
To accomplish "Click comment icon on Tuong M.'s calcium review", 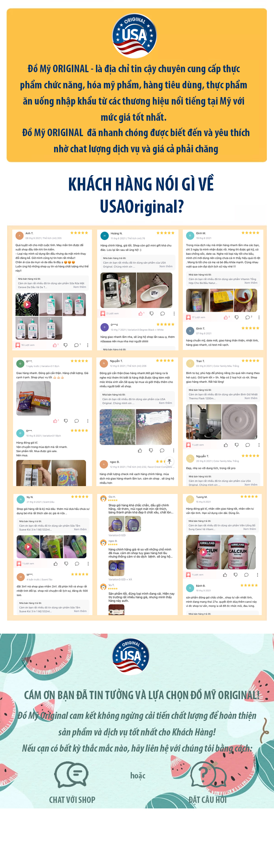I will (246, 575).
